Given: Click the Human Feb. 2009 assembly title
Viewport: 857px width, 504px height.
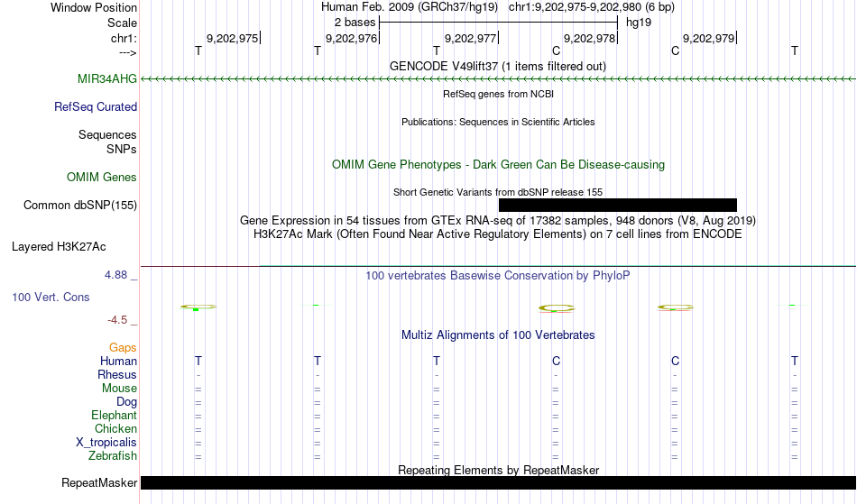Looking at the screenshot, I should pyautogui.click(x=410, y=7).
